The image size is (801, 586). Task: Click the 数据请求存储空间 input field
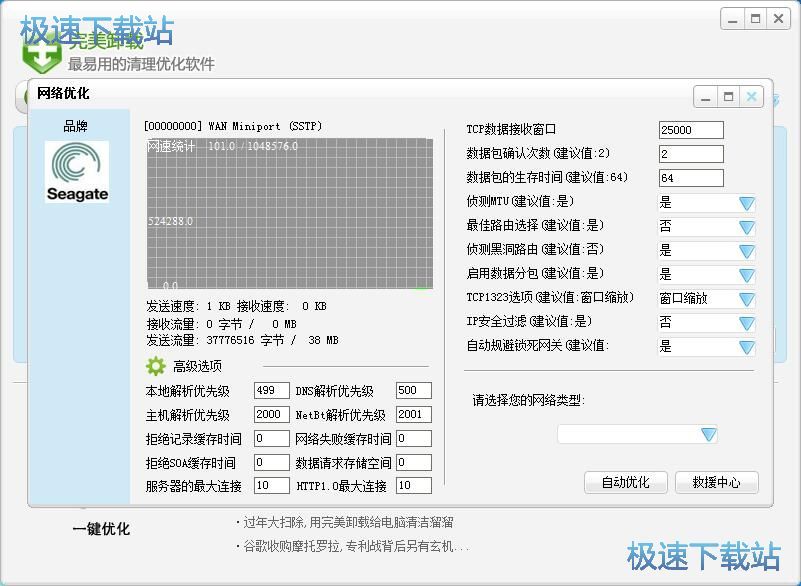pos(414,462)
